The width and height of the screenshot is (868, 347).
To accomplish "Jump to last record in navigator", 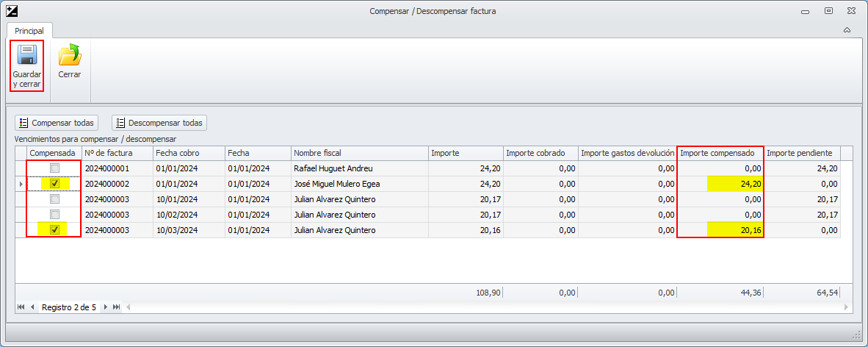I will pyautogui.click(x=117, y=307).
